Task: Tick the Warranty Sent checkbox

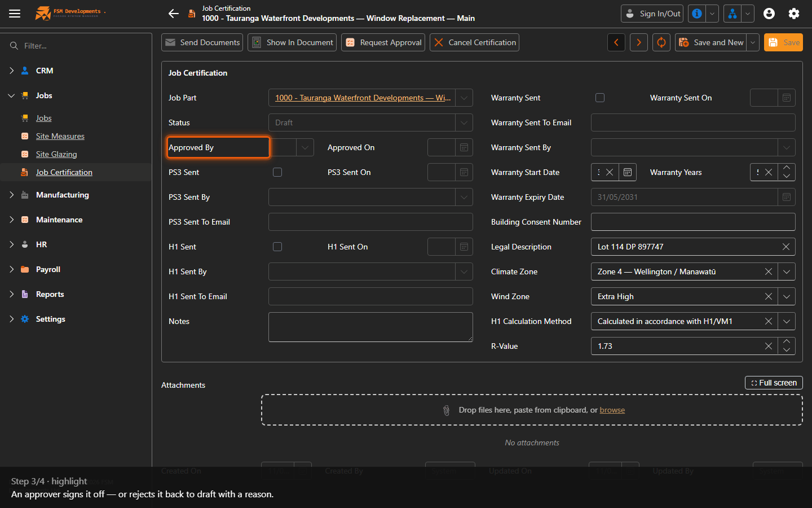Action: (600, 98)
